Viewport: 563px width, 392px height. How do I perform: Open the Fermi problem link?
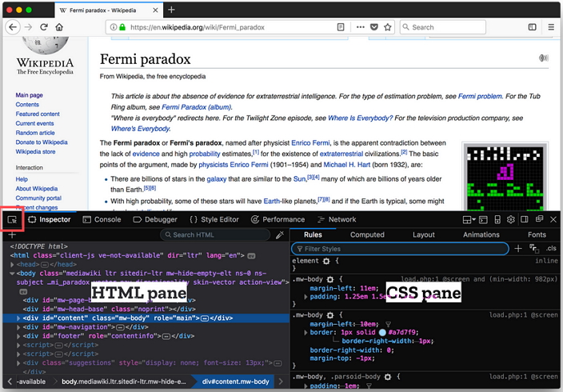(x=480, y=96)
